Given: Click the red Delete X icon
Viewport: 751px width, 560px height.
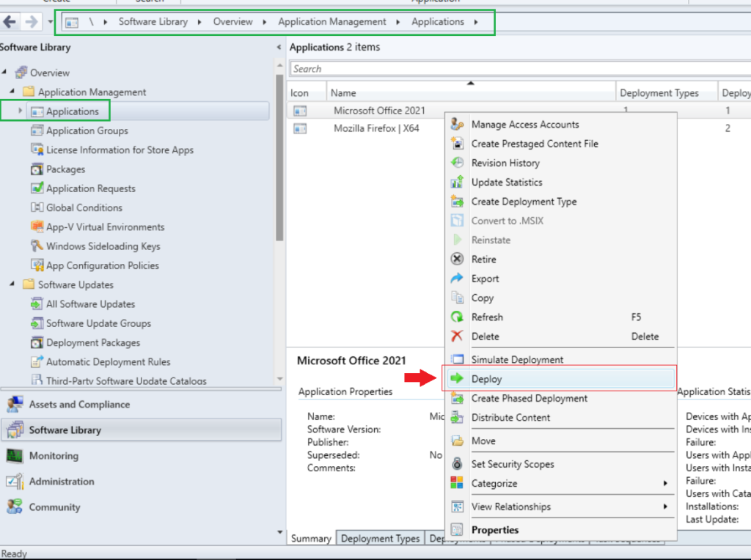Looking at the screenshot, I should [457, 336].
